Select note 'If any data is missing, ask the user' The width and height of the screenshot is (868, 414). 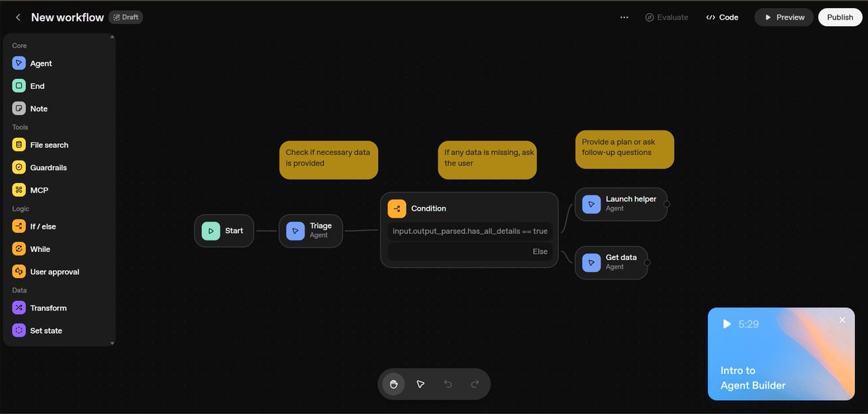tap(487, 160)
